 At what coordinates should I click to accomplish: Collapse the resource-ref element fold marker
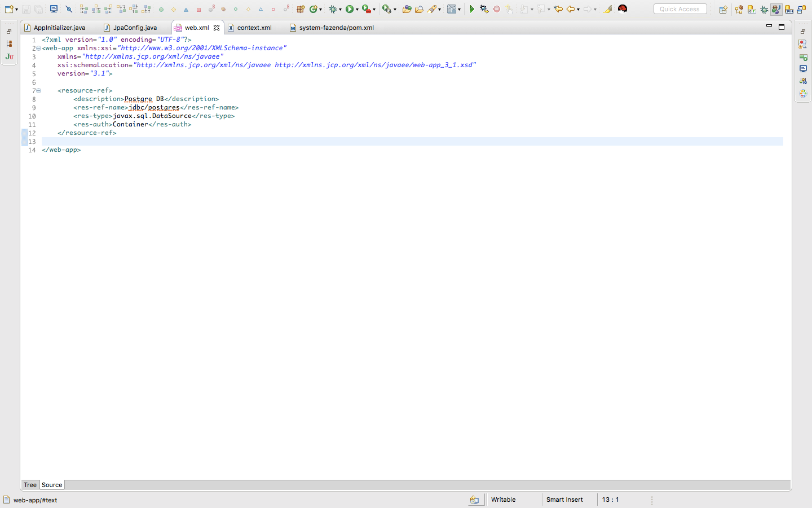click(x=38, y=91)
